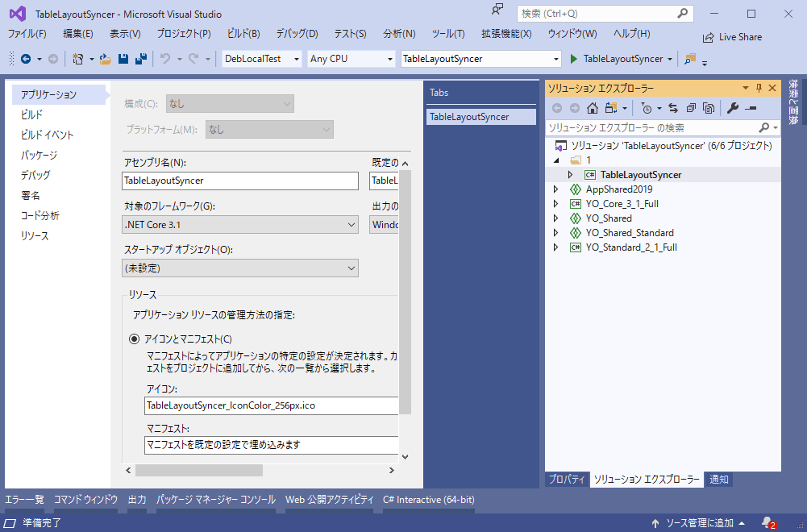Image resolution: width=807 pixels, height=532 pixels.
Task: Open the 拡張機能(X) menu
Action: (x=506, y=34)
